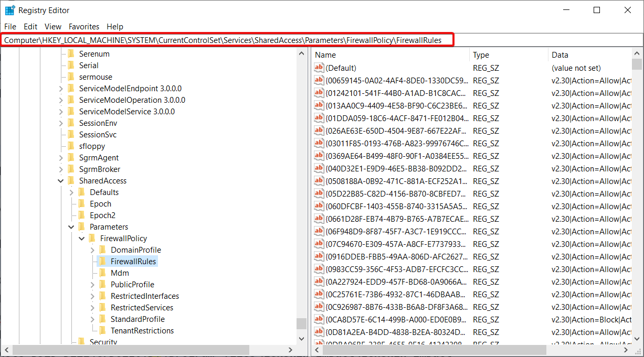Expand the SessionEnv key
Image resolution: width=644 pixels, height=357 pixels.
[61, 123]
